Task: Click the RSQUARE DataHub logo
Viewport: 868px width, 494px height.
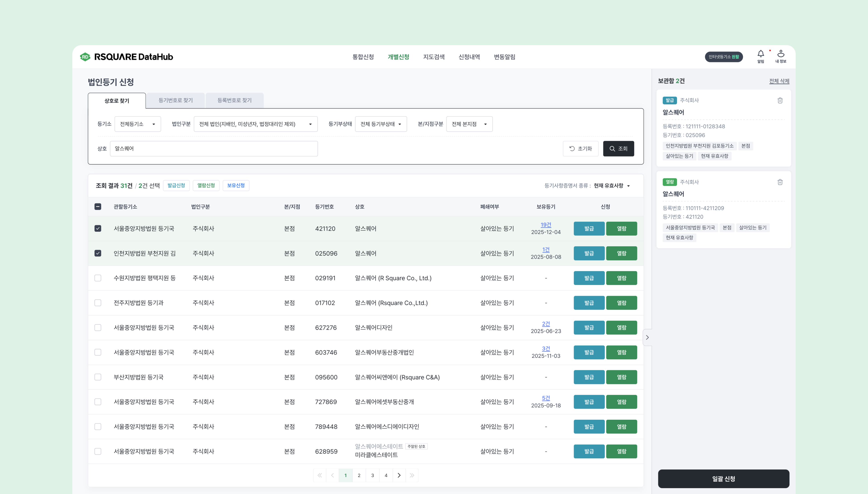Action: pos(127,57)
